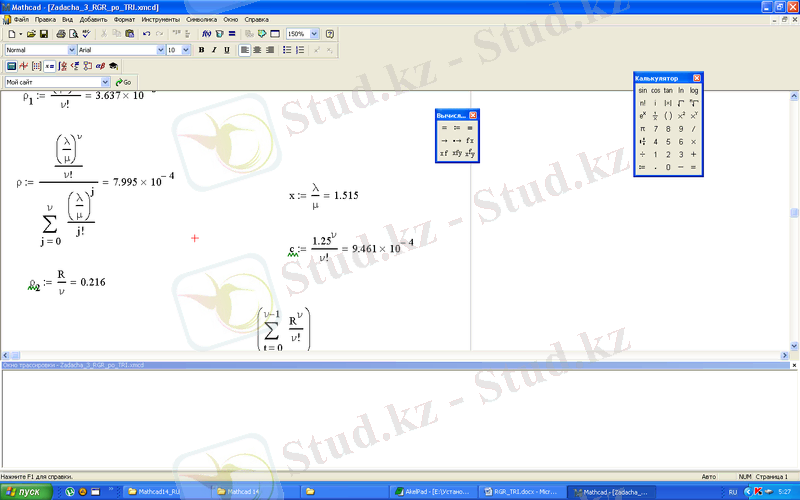The height and width of the screenshot is (500, 800).
Task: Save the worksheet with the floppy disk icon
Action: pyautogui.click(x=44, y=34)
